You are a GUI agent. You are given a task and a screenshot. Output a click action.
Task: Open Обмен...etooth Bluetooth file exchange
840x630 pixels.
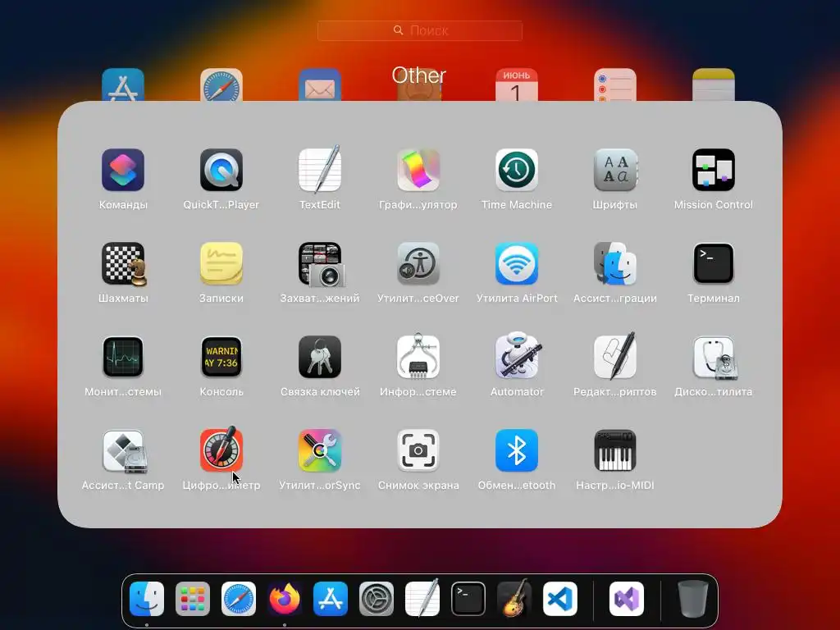[x=517, y=450]
